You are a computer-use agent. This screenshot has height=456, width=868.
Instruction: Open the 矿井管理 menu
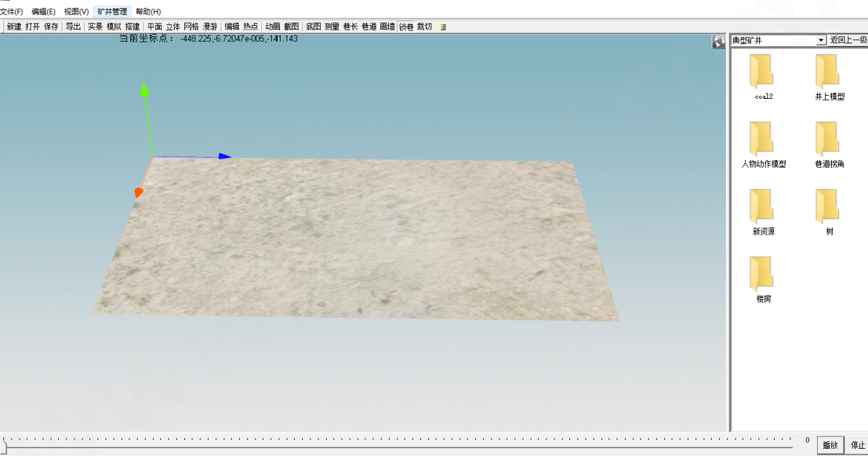tap(112, 11)
